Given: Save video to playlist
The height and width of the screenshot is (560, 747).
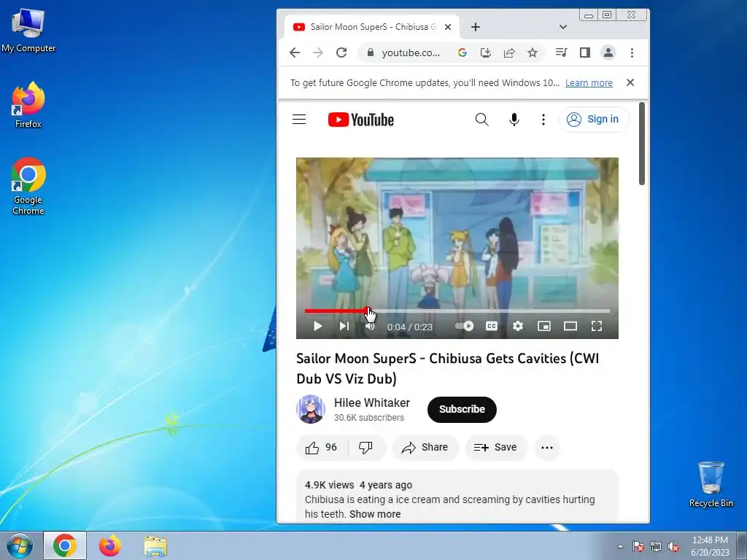Looking at the screenshot, I should click(495, 448).
